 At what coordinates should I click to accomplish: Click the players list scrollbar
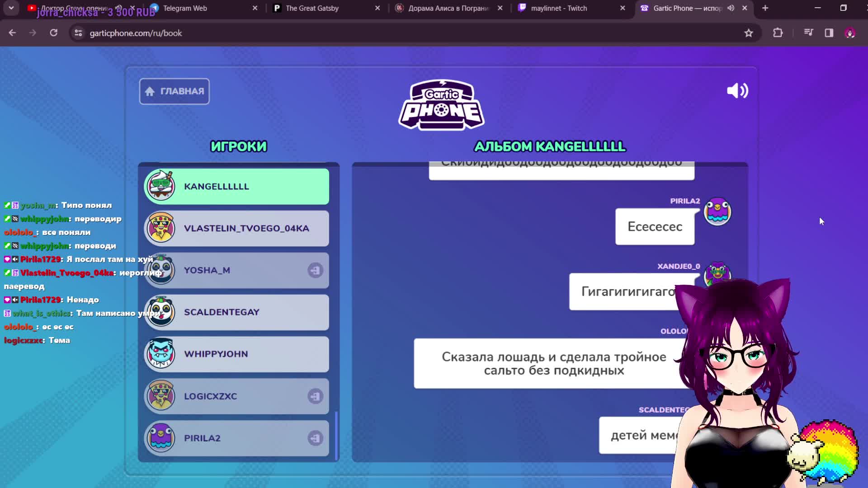click(336, 436)
